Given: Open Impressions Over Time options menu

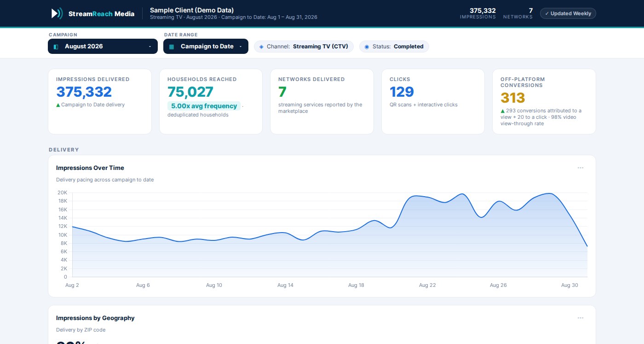Looking at the screenshot, I should 581,168.
